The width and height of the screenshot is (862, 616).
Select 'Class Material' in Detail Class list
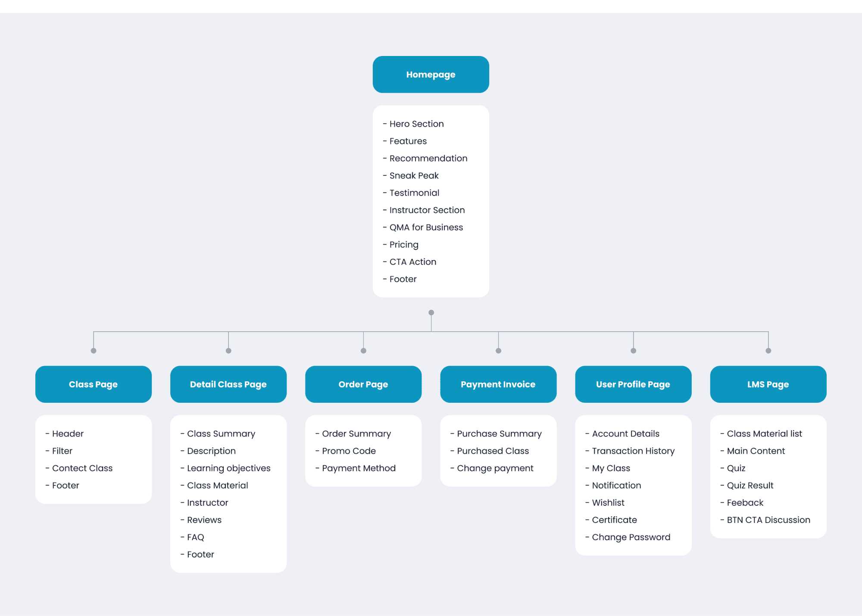tap(214, 485)
